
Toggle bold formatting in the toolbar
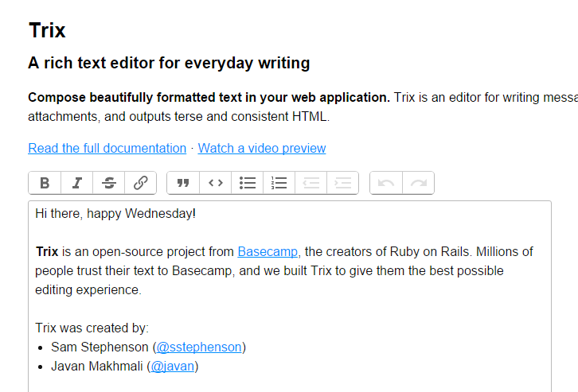tap(45, 183)
